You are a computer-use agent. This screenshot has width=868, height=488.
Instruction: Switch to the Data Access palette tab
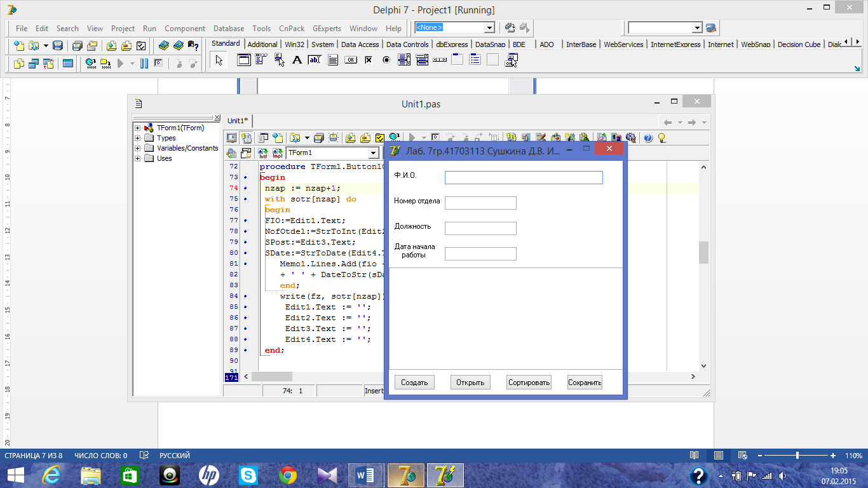(x=360, y=44)
